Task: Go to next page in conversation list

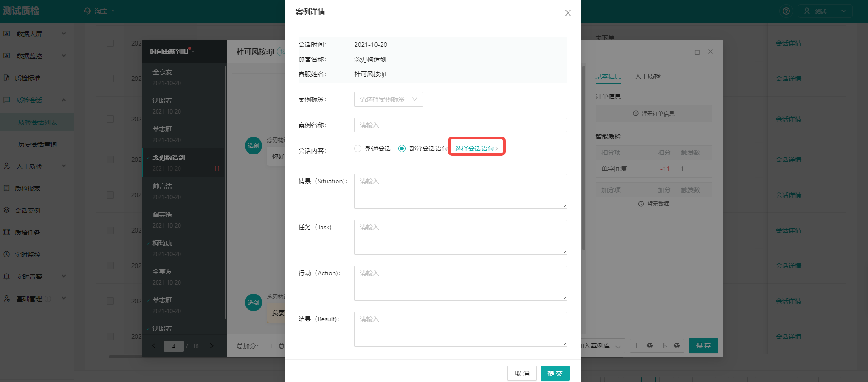Action: click(212, 346)
